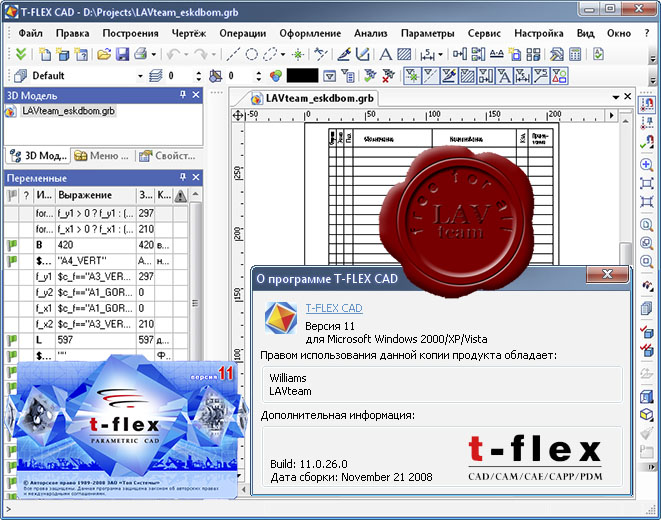The image size is (661, 520).
Task: Open the undo history dropdown arrow
Action: click(x=185, y=54)
